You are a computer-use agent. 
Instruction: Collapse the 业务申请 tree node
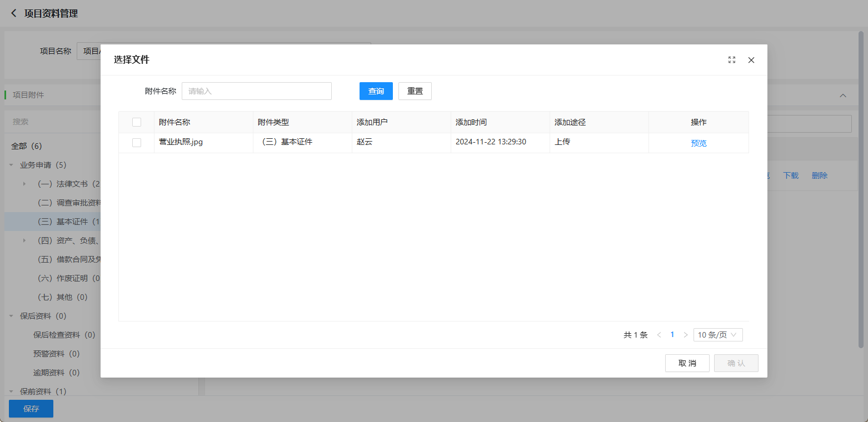pyautogui.click(x=12, y=165)
